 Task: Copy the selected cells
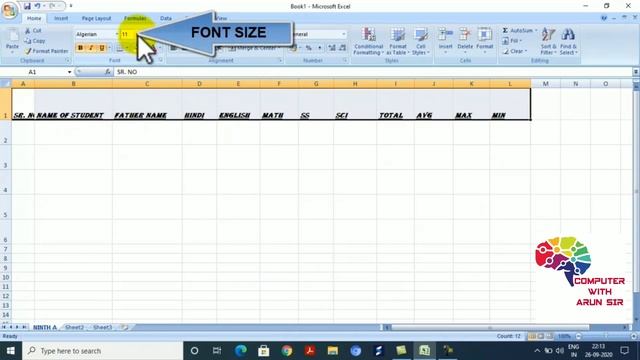click(x=35, y=41)
